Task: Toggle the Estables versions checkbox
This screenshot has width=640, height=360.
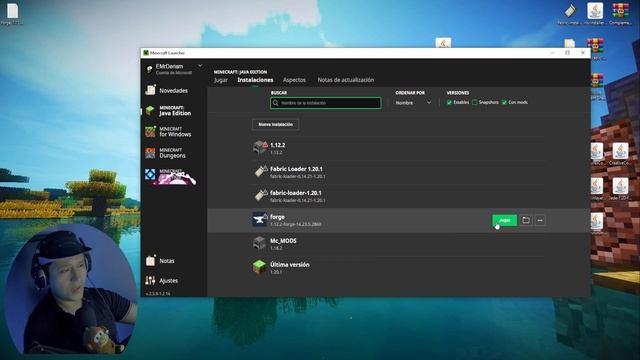Action: click(449, 102)
